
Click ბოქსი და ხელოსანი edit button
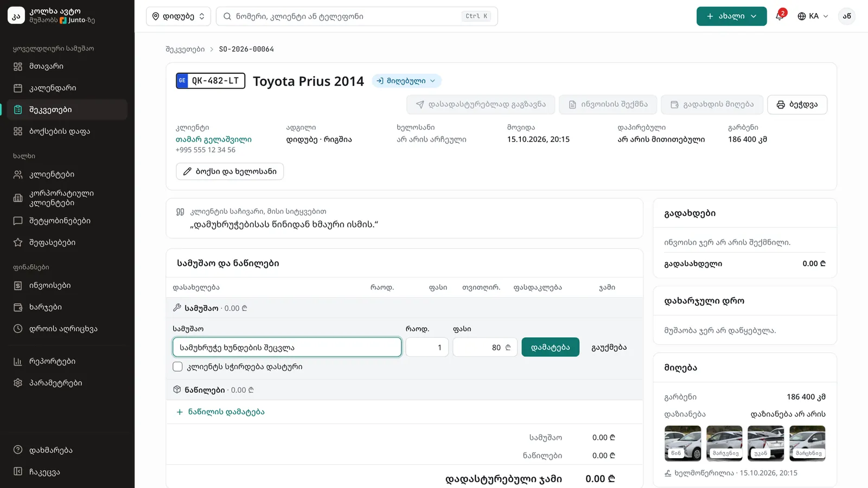[x=229, y=171]
